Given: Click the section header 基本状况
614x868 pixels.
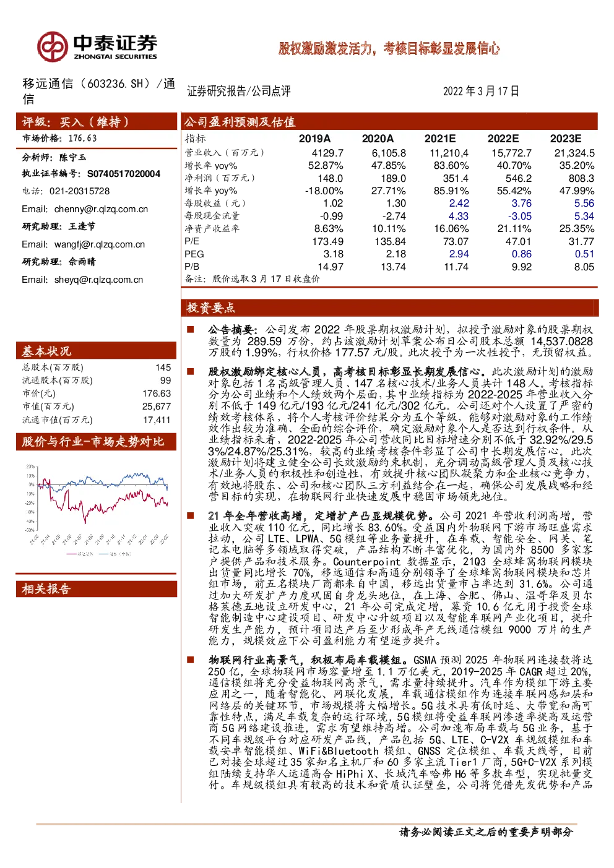Looking at the screenshot, I should coord(97,351).
